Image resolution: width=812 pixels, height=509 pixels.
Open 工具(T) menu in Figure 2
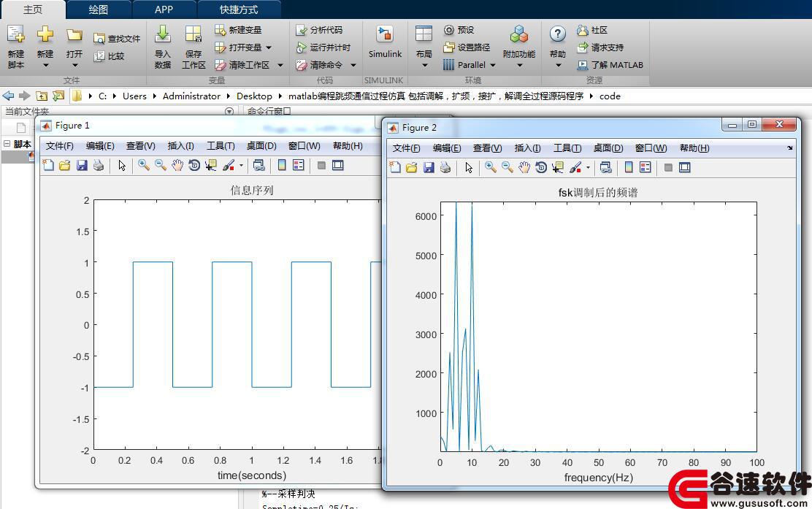[x=567, y=148]
